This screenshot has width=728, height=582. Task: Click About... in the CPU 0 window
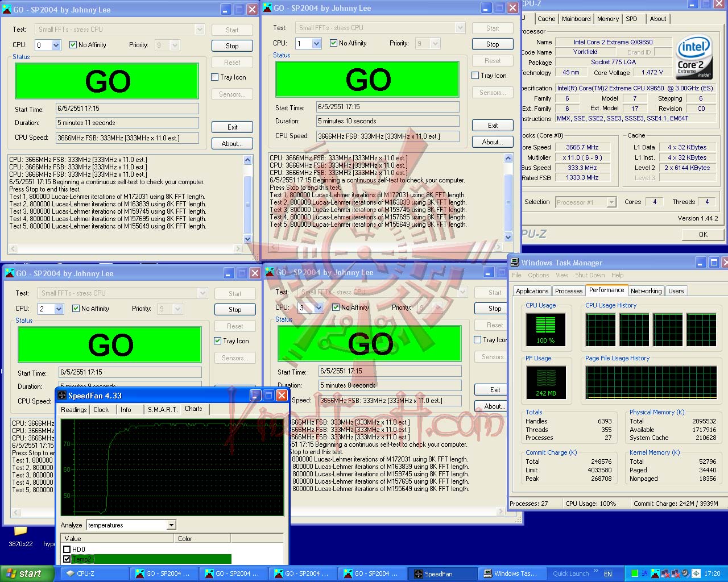point(233,144)
